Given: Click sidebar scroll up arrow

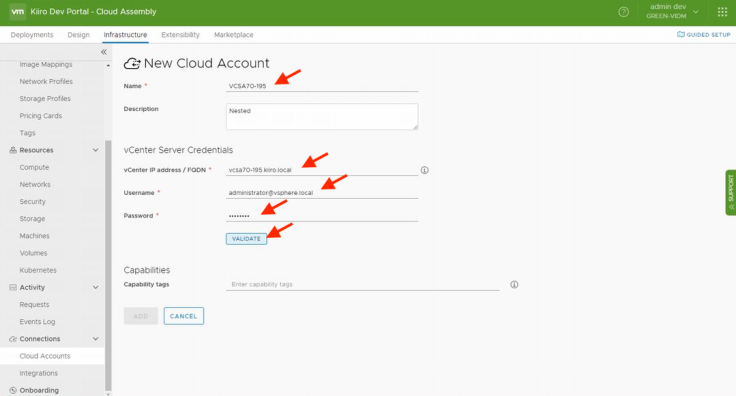Looking at the screenshot, I should coord(108,65).
